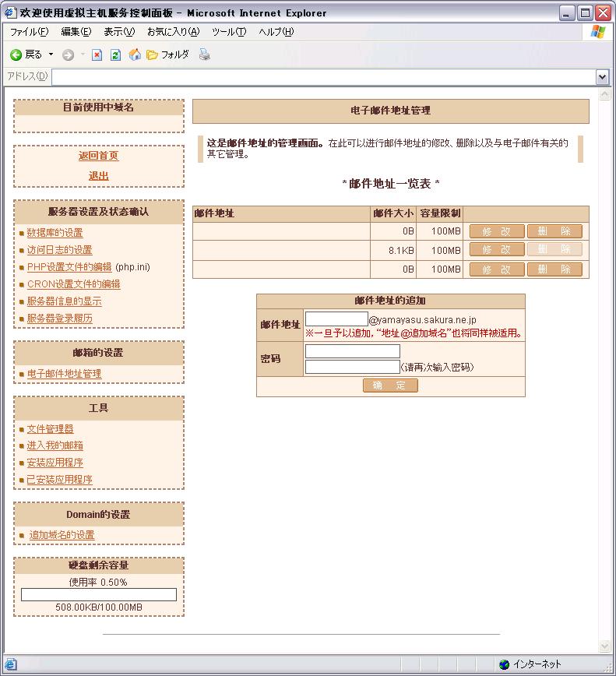Click the Stop loading icon

(97, 55)
